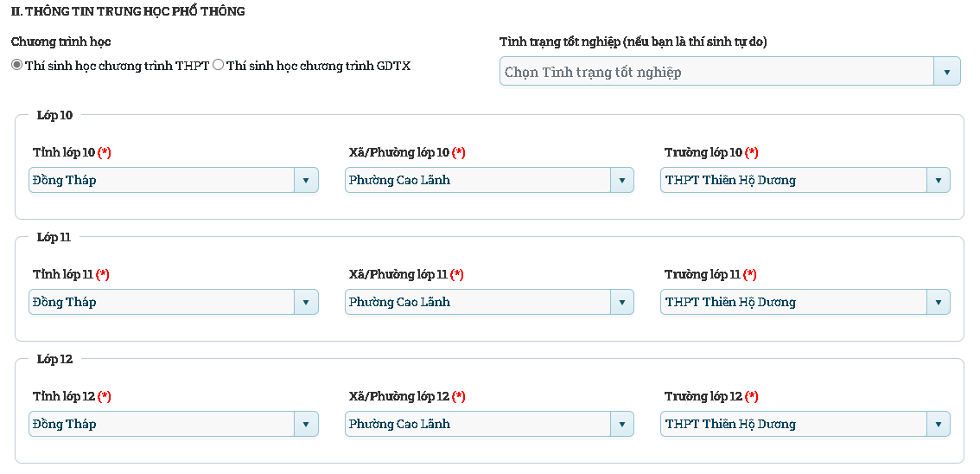Click the arrow of Trường lớp 11
Viewport: 980px width, 474px height.
click(938, 302)
